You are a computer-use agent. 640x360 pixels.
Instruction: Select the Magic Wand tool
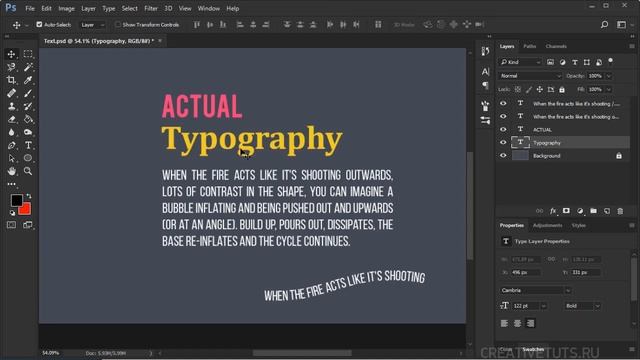(28, 67)
